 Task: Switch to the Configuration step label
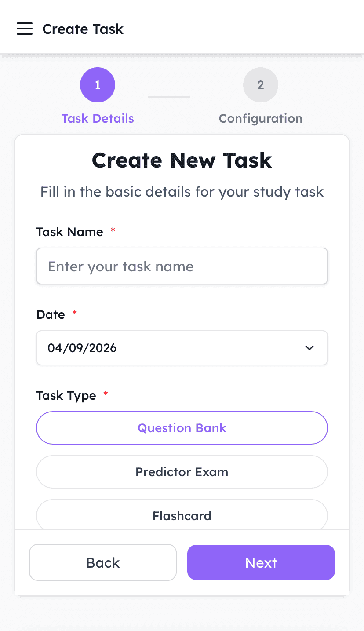(x=260, y=118)
